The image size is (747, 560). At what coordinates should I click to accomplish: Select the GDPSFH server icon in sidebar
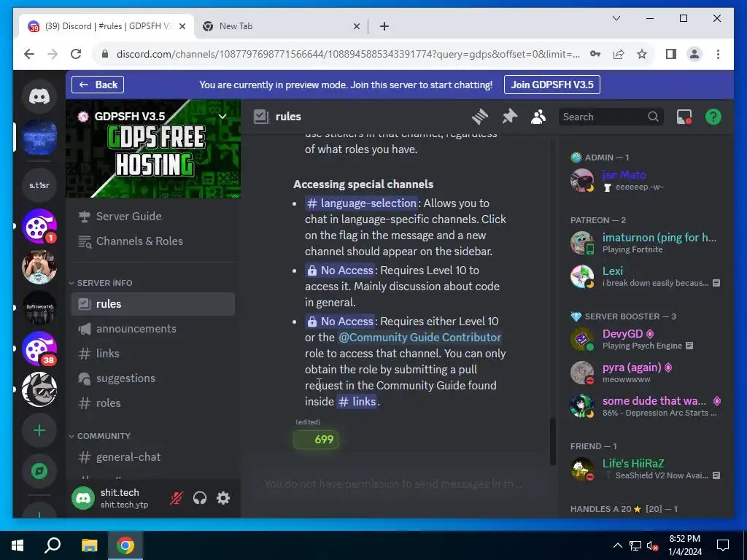[x=39, y=137]
